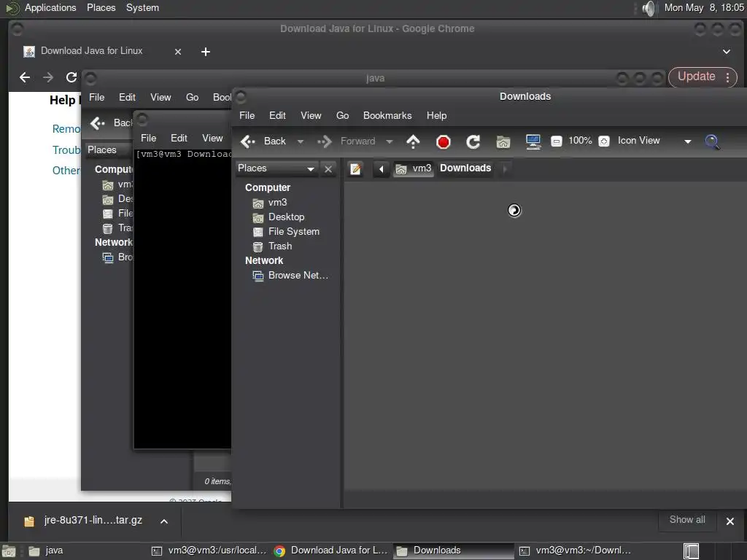The height and width of the screenshot is (560, 747).
Task: Open Go menu in Downloads window
Action: 342,116
